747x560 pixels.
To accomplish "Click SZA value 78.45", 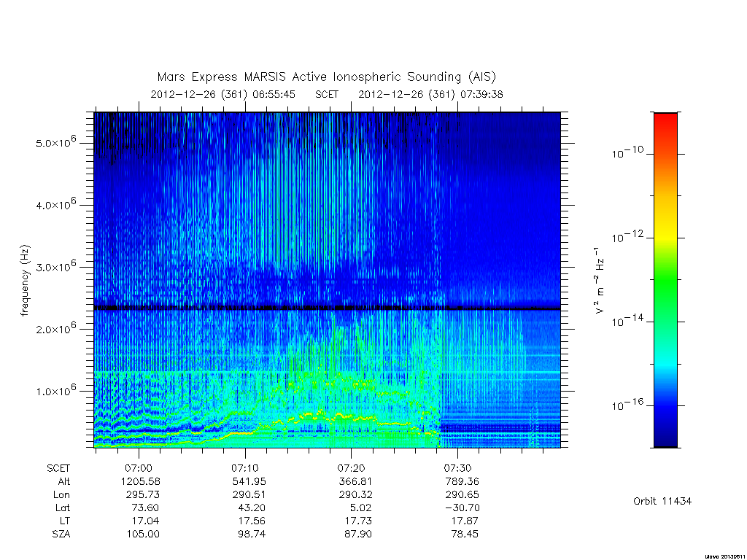I will tap(465, 534).
